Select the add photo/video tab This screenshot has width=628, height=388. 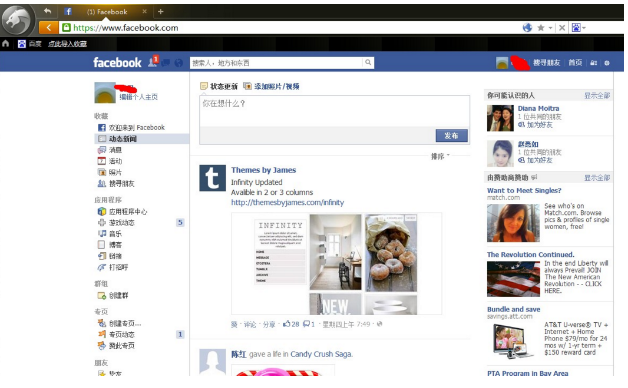pyautogui.click(x=272, y=86)
